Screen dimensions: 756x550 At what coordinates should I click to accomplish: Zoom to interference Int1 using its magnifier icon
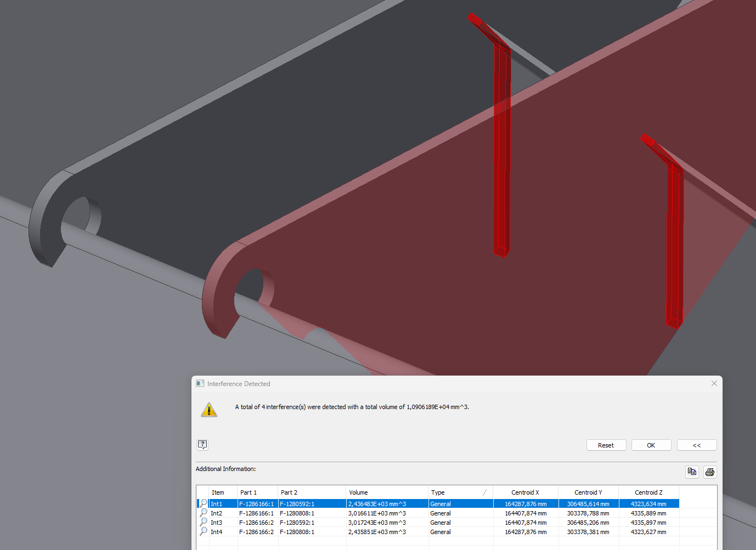[x=202, y=503]
